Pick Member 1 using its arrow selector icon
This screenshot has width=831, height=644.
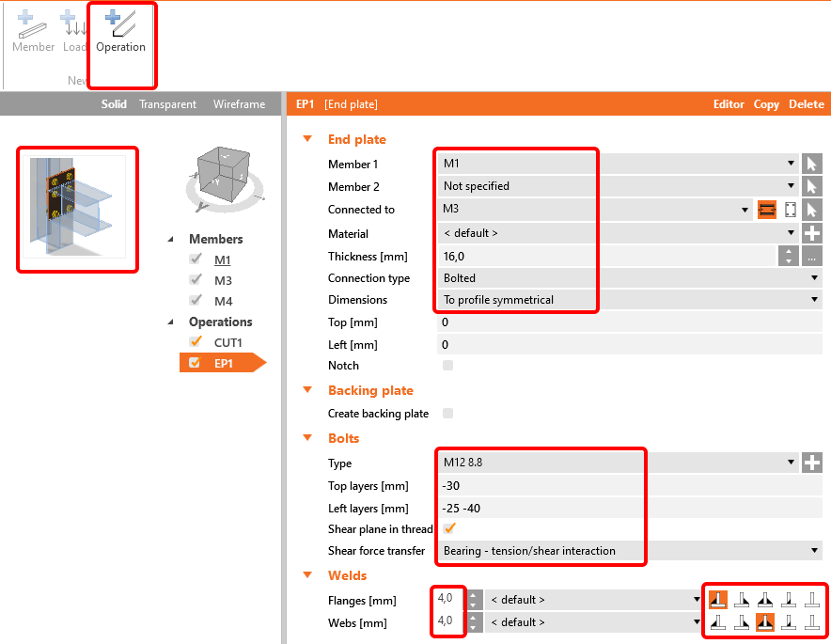(811, 164)
